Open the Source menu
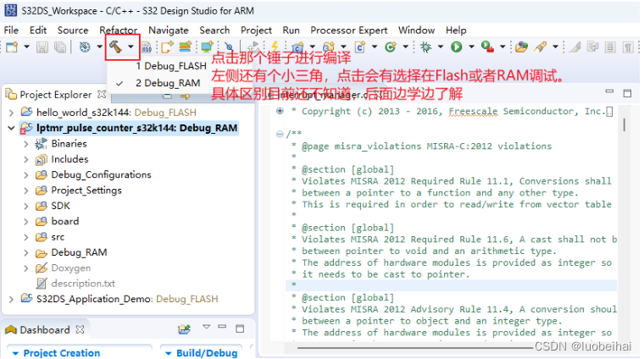Image resolution: width=644 pixels, height=359 pixels. 73,30
